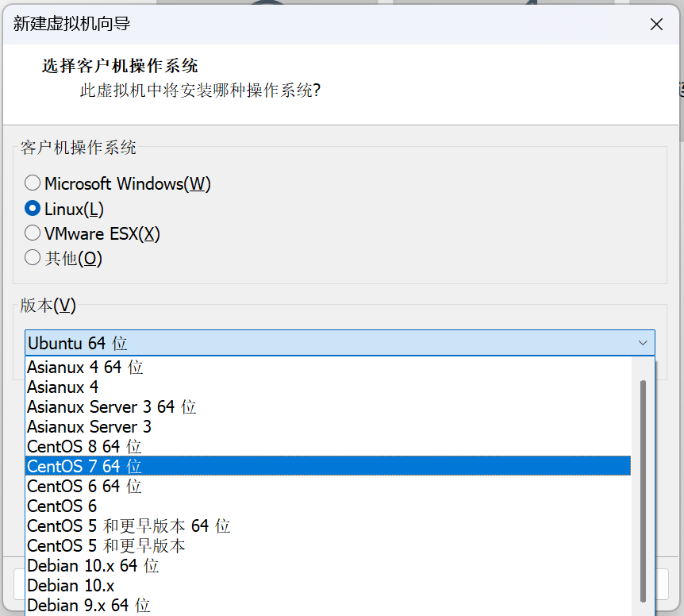Select Asianux Server 3 64 位

pyautogui.click(x=328, y=406)
